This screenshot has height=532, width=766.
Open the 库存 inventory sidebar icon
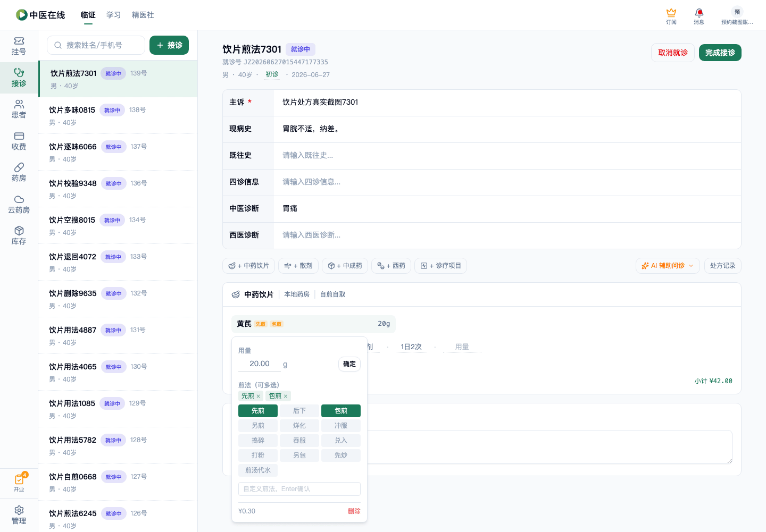(x=19, y=235)
